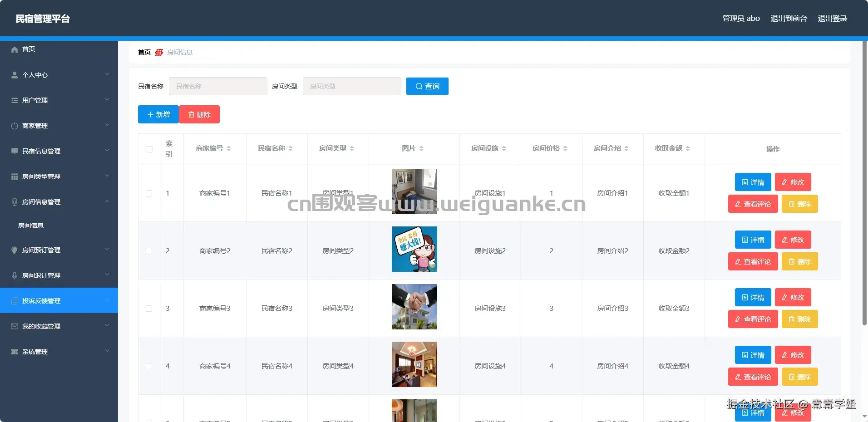Click the page vertical scrollbar
The image size is (868, 422).
pyautogui.click(x=864, y=183)
